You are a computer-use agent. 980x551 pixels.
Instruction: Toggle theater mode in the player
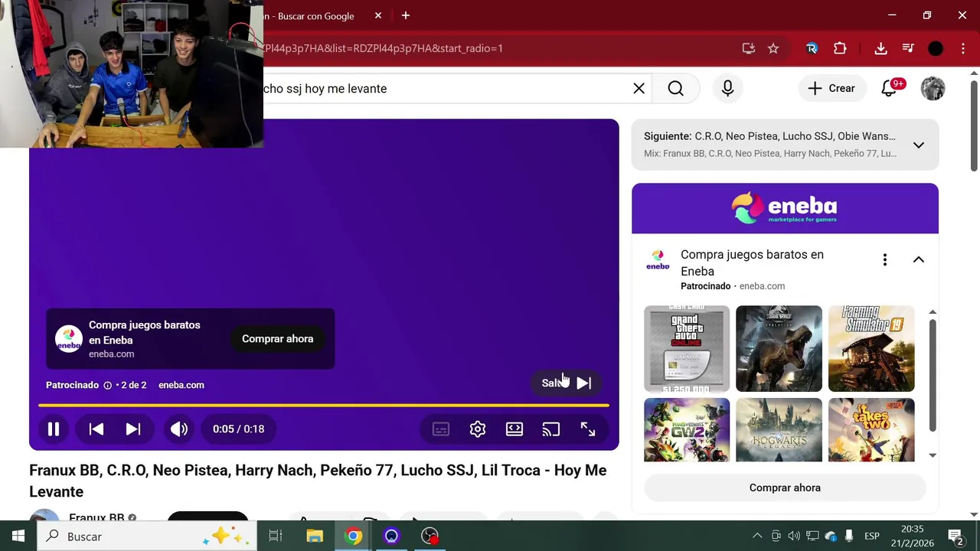tap(514, 429)
